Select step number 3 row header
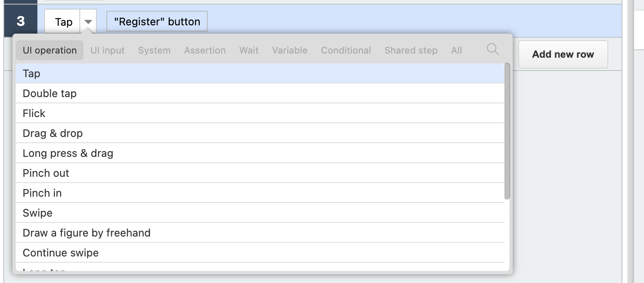The width and height of the screenshot is (644, 283). (20, 21)
